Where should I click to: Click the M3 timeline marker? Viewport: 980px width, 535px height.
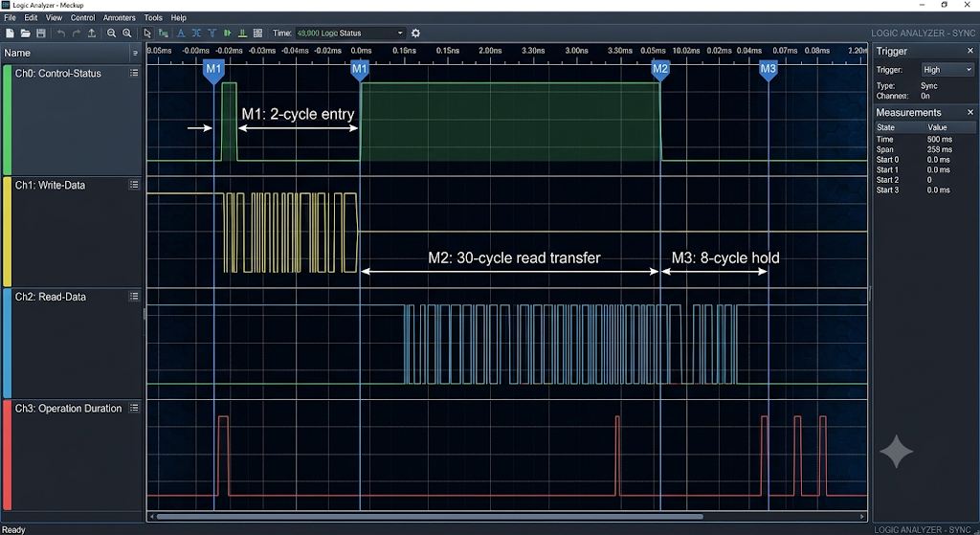tap(768, 70)
